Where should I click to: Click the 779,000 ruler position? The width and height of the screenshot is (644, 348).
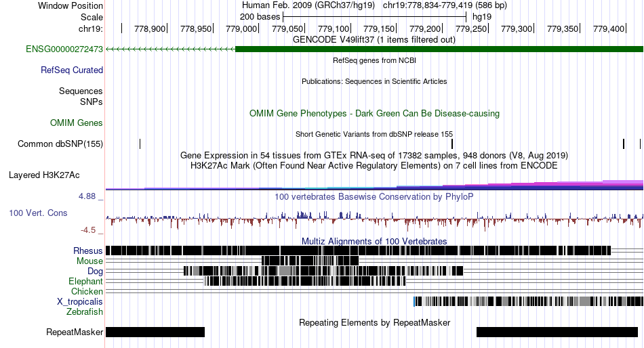(241, 28)
